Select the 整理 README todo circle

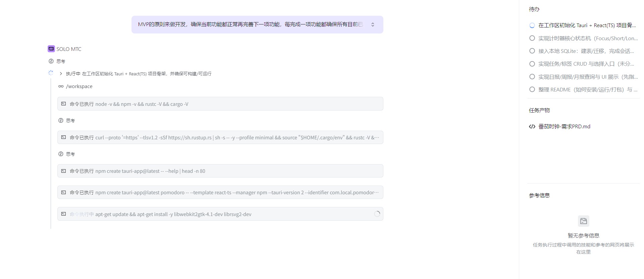pos(532,89)
